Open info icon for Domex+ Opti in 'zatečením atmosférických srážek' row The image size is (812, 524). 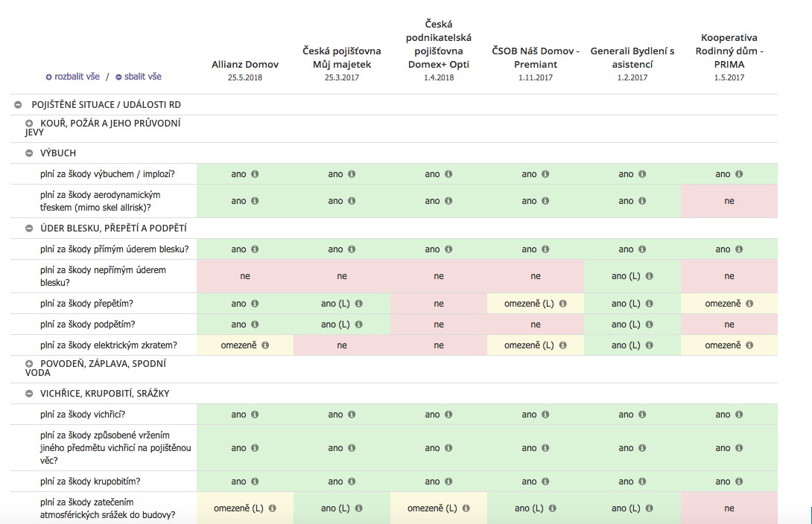click(466, 508)
